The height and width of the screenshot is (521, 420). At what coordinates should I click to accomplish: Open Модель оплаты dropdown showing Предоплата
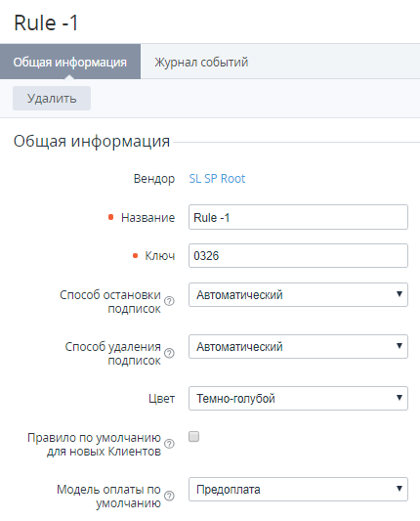click(298, 489)
